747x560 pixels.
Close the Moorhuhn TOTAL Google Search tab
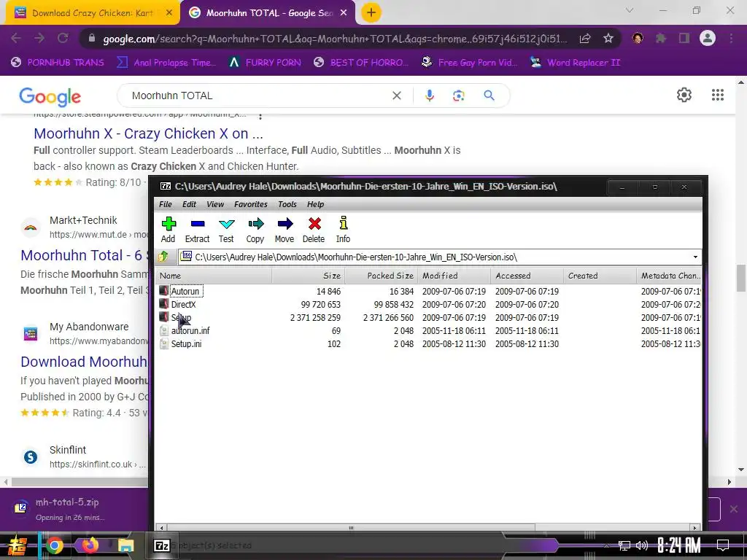(344, 13)
